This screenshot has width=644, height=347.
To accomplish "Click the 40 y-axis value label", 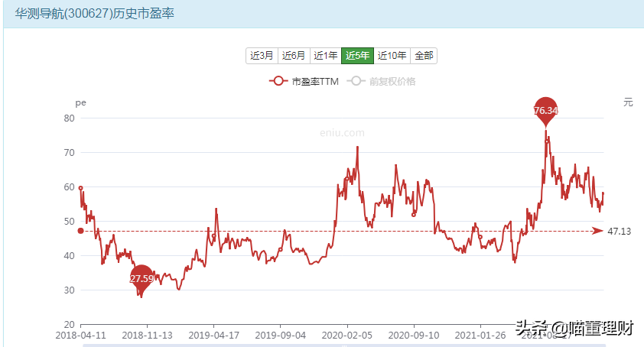I will 69,256.
